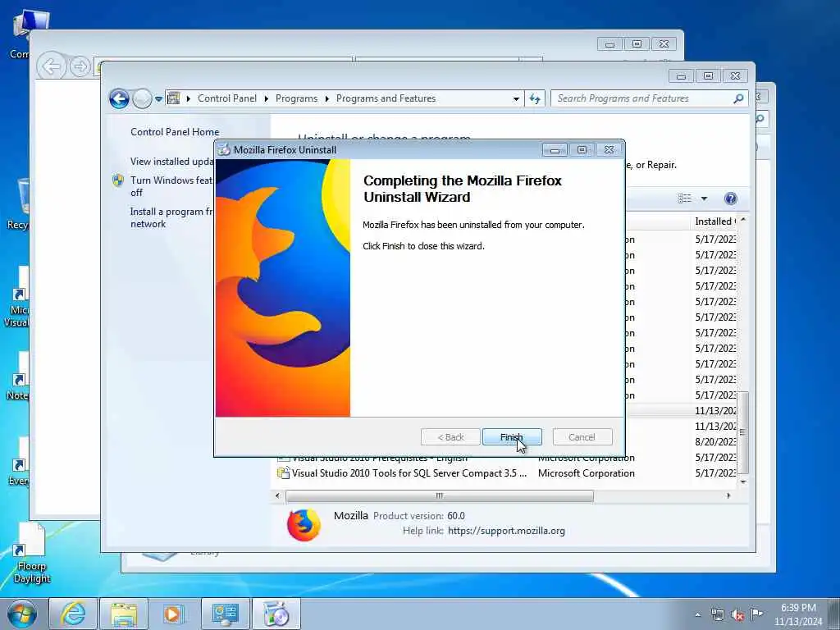Click the Cancel button in Firefox Uninstall

coord(582,437)
